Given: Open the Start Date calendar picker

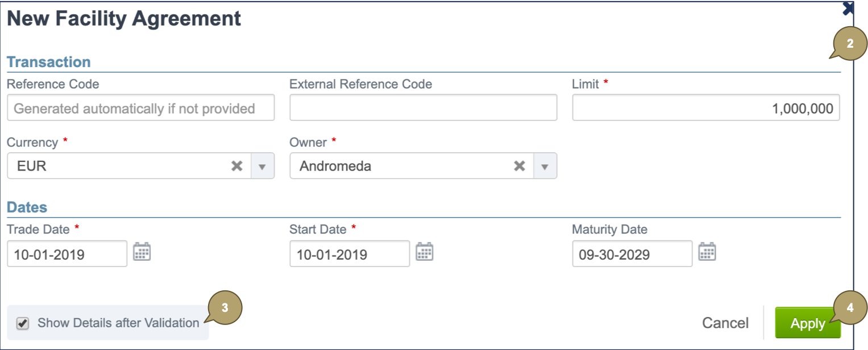Looking at the screenshot, I should pyautogui.click(x=424, y=252).
